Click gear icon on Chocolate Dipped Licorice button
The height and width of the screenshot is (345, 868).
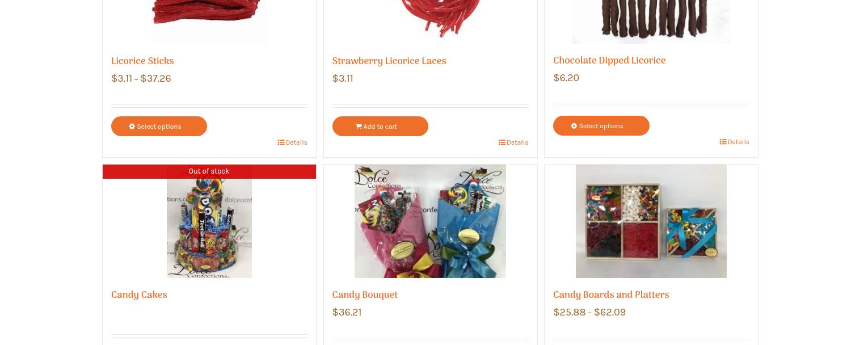574,126
